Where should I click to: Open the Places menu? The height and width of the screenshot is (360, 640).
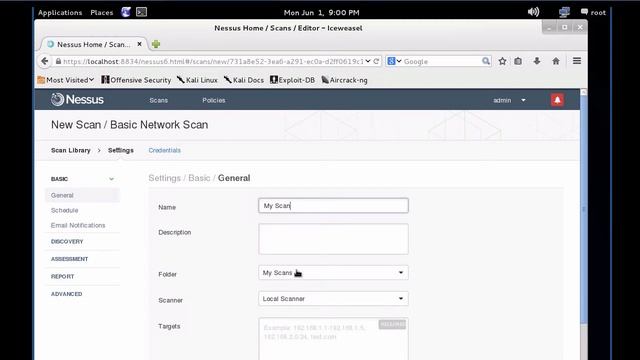pos(102,12)
